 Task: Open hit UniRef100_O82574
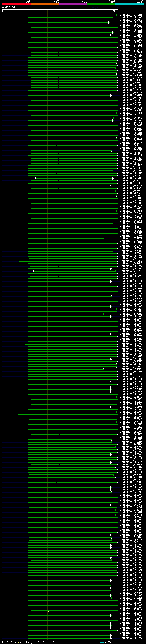coord(131,22)
